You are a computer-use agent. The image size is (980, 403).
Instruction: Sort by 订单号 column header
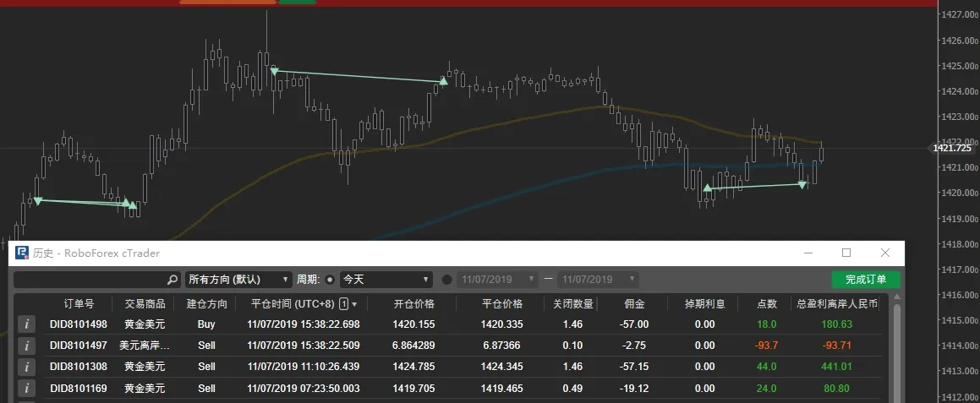coord(79,304)
